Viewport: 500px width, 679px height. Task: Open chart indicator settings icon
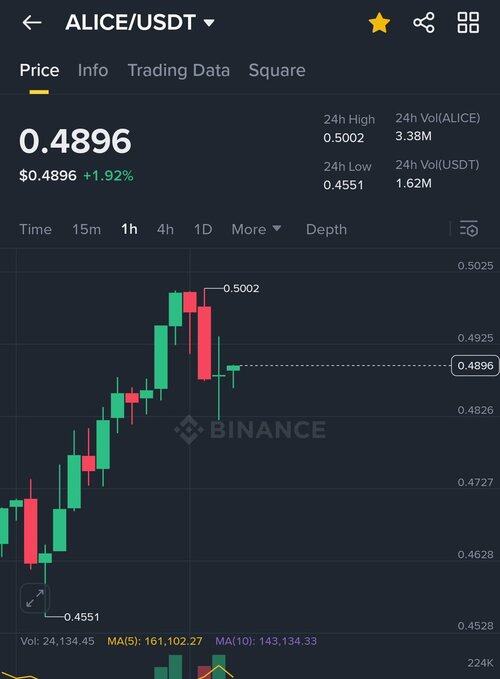pos(469,229)
